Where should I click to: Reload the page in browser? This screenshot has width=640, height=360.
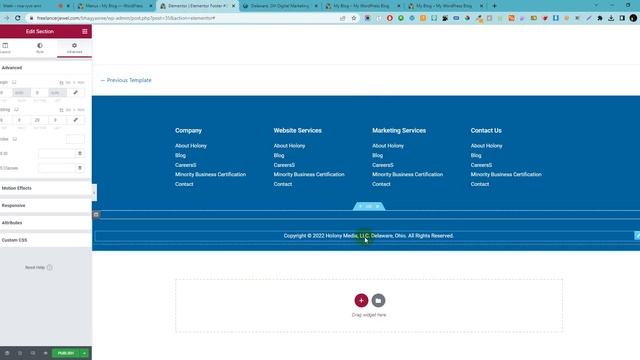(x=18, y=18)
